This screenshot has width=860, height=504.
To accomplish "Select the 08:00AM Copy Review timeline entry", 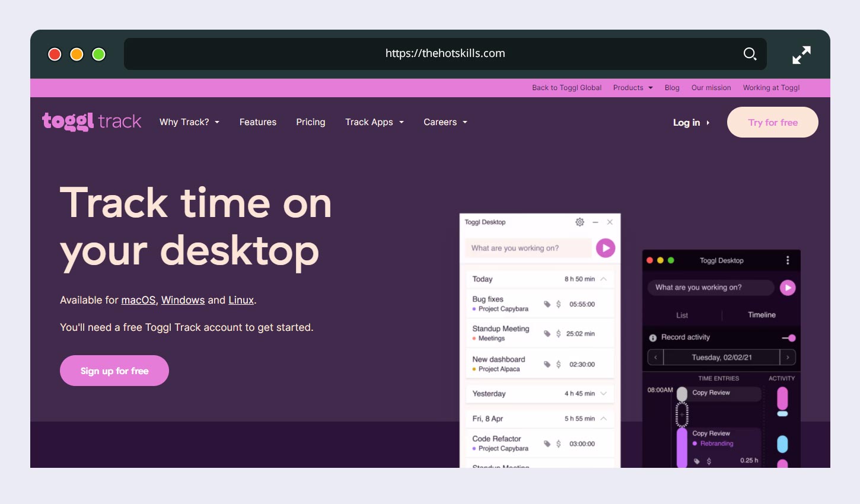I will click(725, 394).
